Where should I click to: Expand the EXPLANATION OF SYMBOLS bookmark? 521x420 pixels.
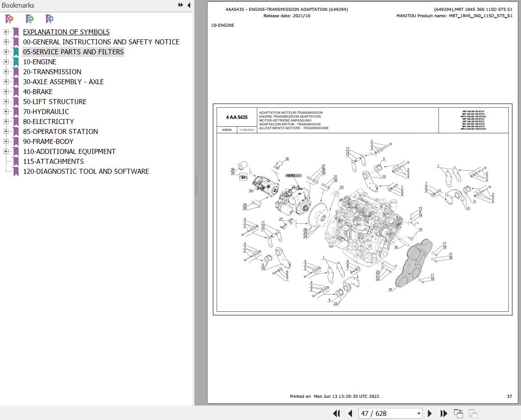[5, 32]
